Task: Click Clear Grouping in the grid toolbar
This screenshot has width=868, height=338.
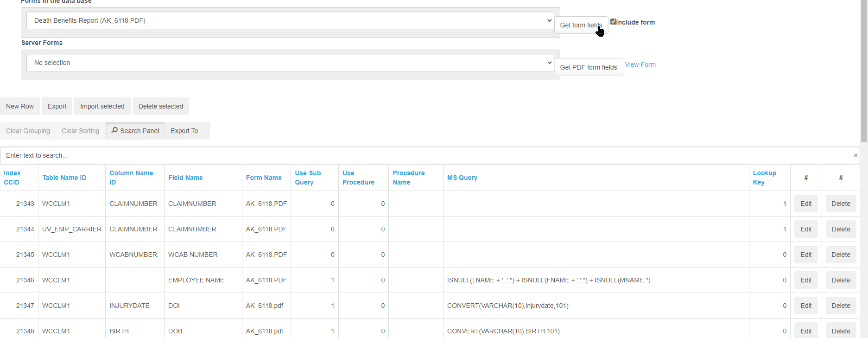Action: tap(28, 131)
